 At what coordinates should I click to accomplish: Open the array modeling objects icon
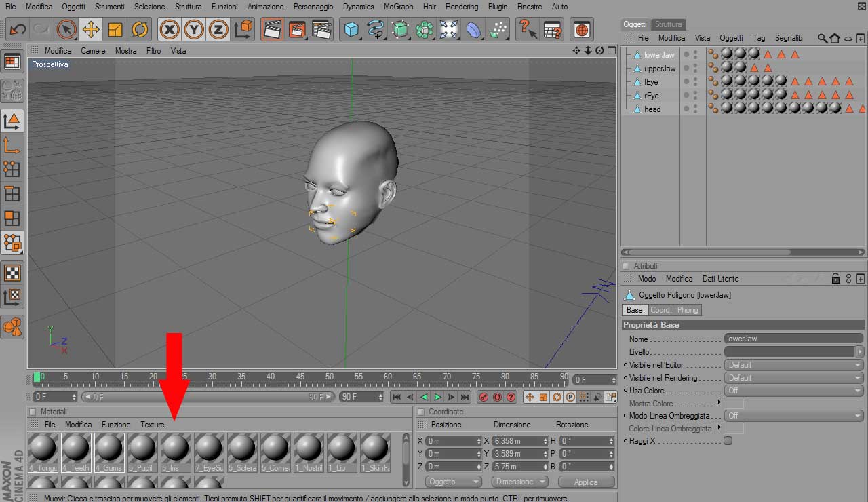[x=425, y=29]
